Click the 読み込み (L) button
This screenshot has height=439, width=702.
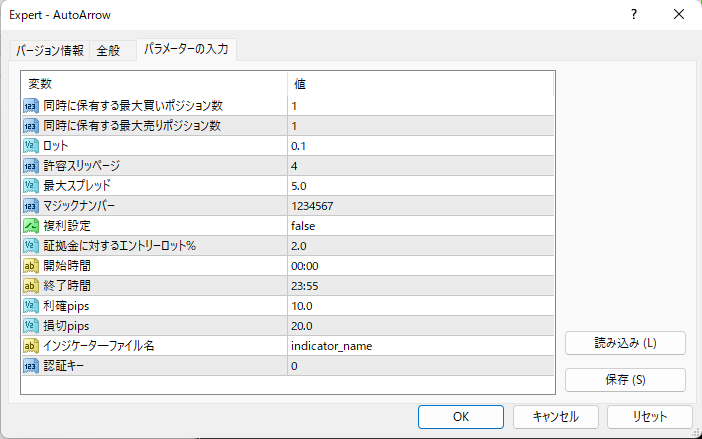coord(625,343)
